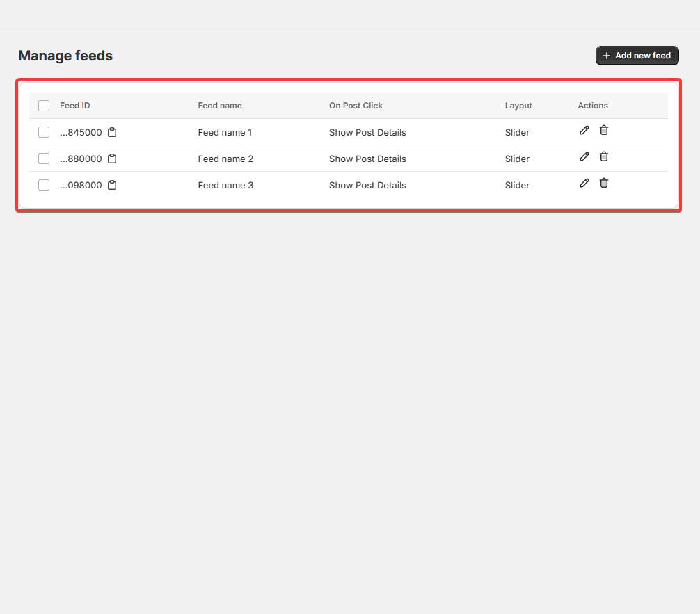Click the Manage feeds page heading

(x=65, y=56)
